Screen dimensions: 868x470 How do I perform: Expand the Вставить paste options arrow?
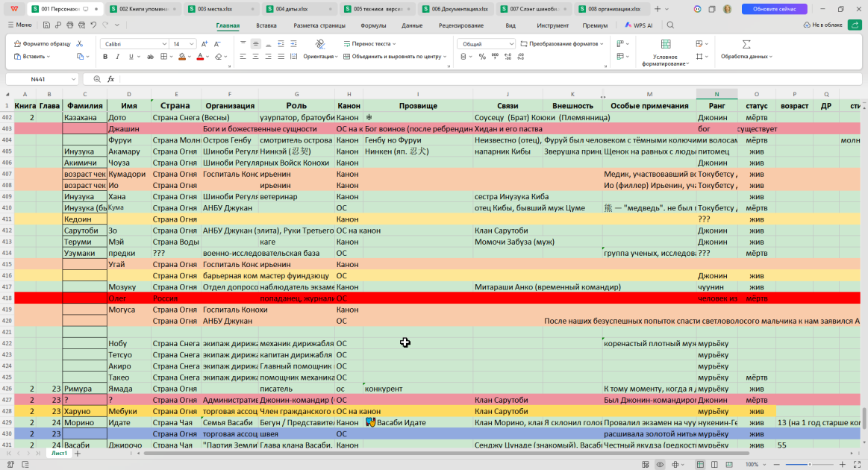pos(49,57)
